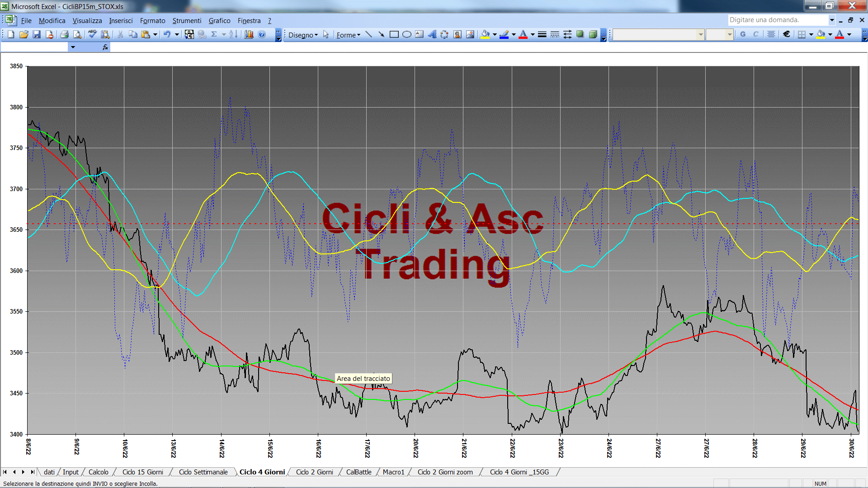Image resolution: width=868 pixels, height=488 pixels.
Task: Open the Font name combo box
Action: coord(658,34)
